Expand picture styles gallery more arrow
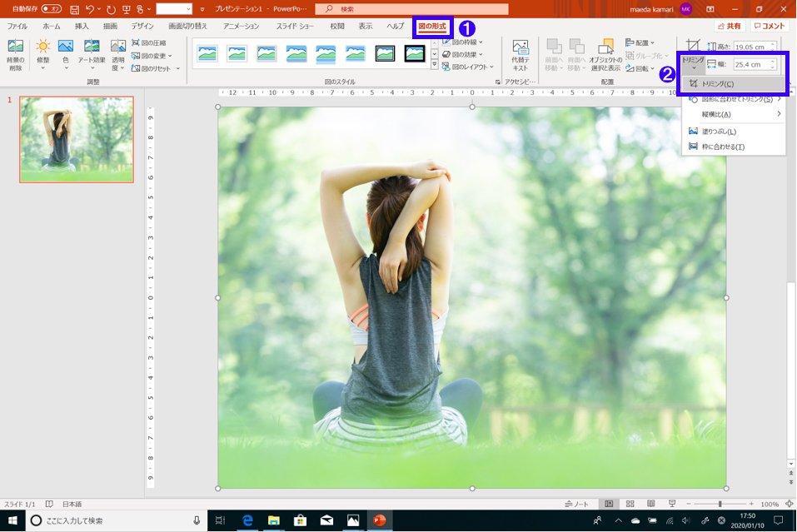 435,65
